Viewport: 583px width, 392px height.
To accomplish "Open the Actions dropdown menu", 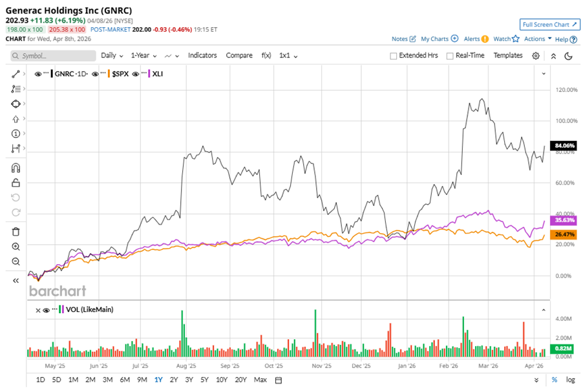I will [x=538, y=39].
